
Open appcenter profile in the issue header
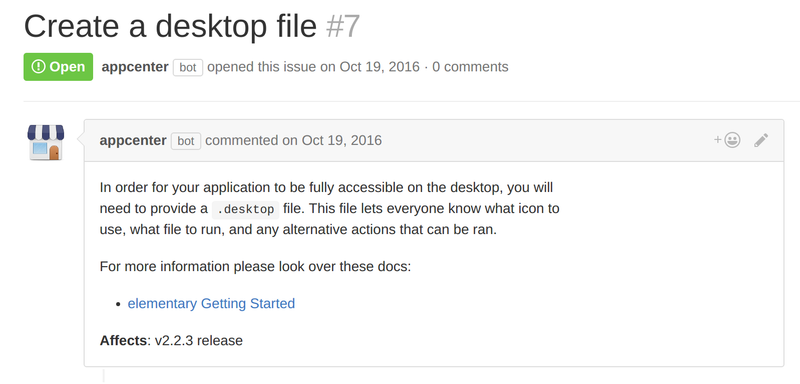tap(135, 67)
